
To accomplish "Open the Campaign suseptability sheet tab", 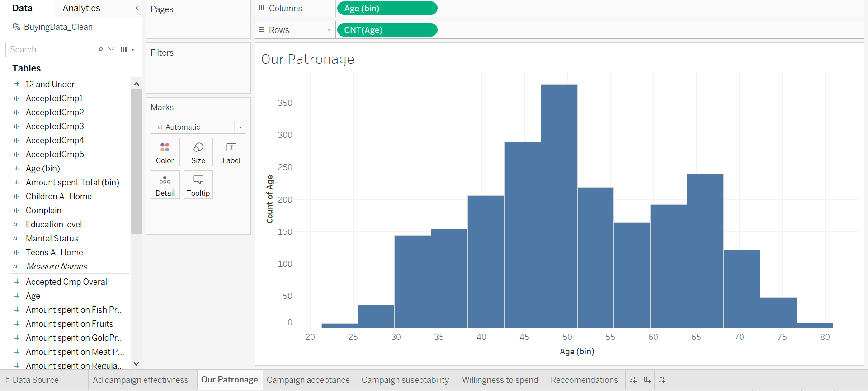I will pyautogui.click(x=406, y=380).
